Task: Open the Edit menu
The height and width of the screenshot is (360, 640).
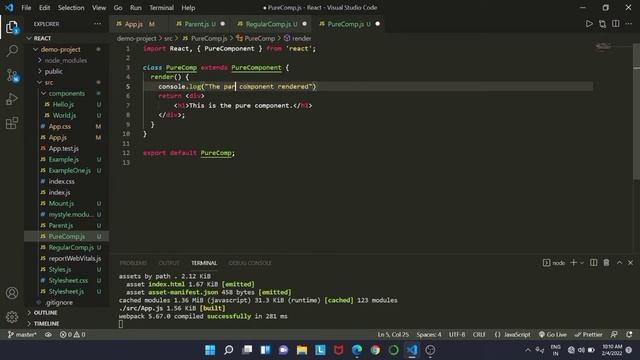Action: 44,7
